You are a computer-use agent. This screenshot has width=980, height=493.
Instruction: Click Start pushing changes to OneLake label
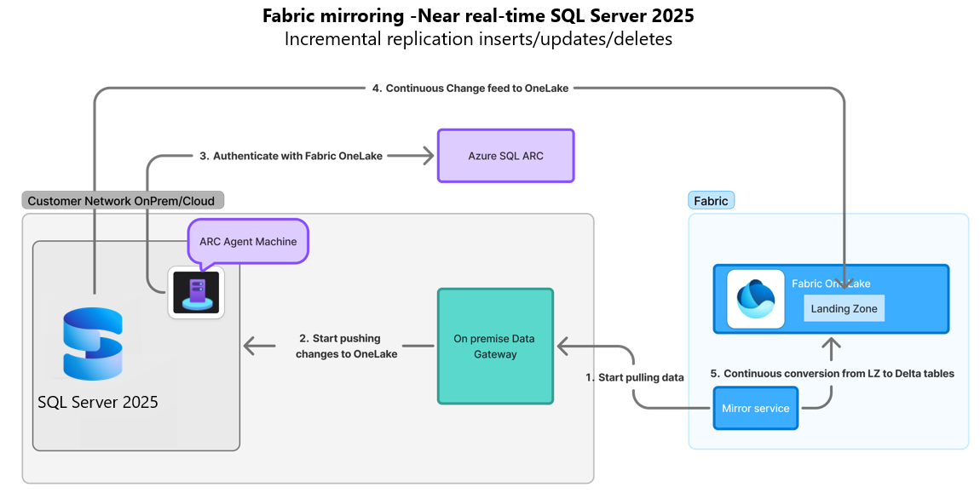[x=346, y=346]
